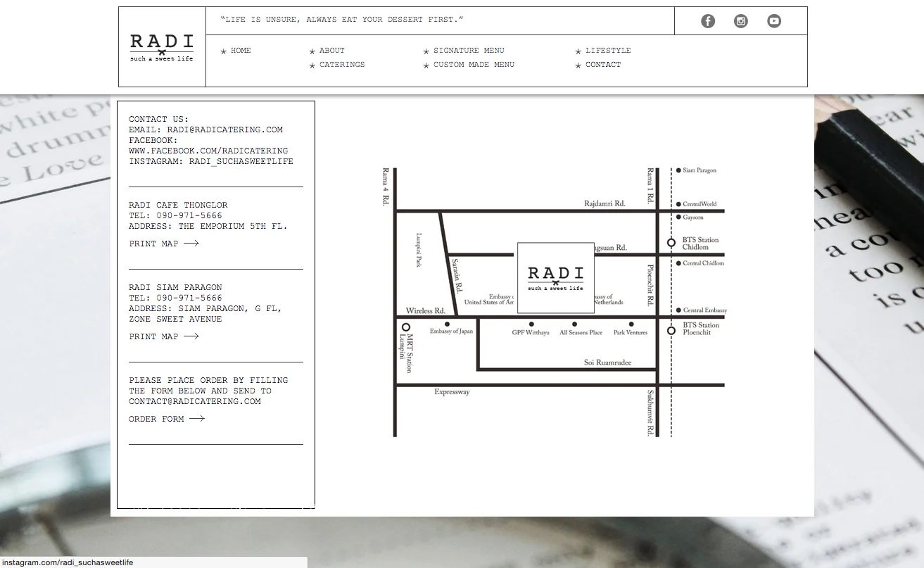
Task: Click the location map image
Action: click(x=554, y=302)
